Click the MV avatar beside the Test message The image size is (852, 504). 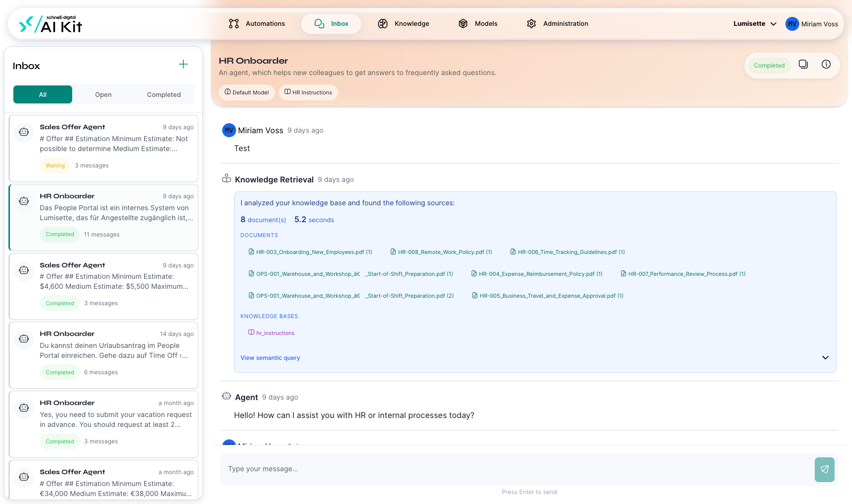pos(229,130)
